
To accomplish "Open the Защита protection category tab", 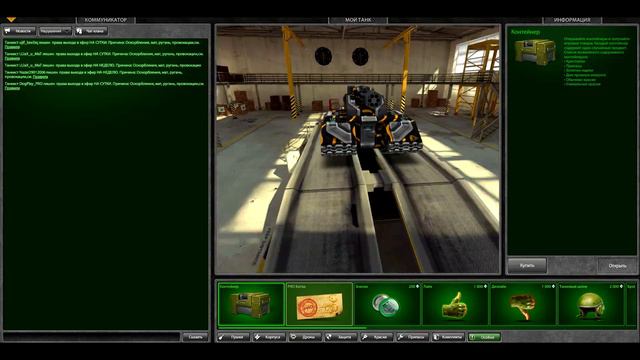I will (340, 337).
